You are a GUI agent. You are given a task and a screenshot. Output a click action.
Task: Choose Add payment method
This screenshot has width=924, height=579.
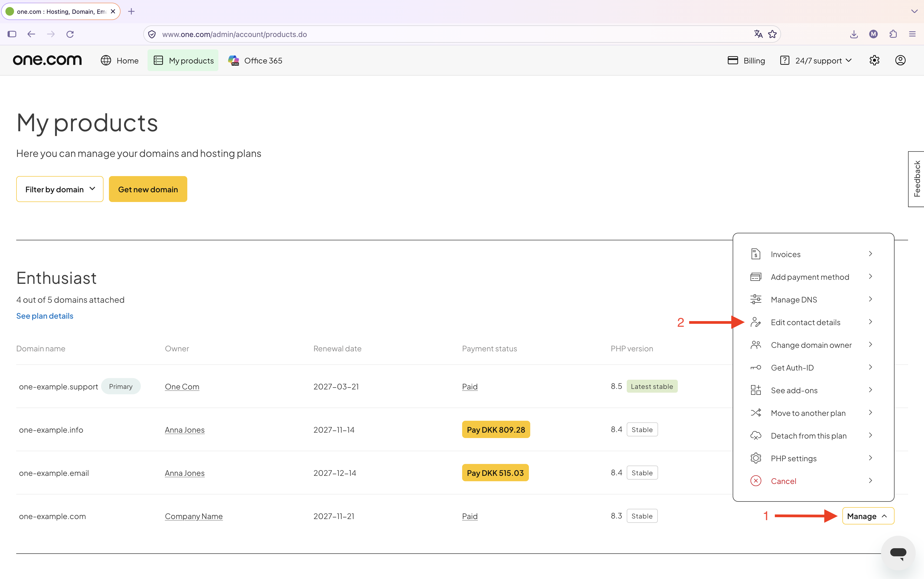click(x=813, y=277)
